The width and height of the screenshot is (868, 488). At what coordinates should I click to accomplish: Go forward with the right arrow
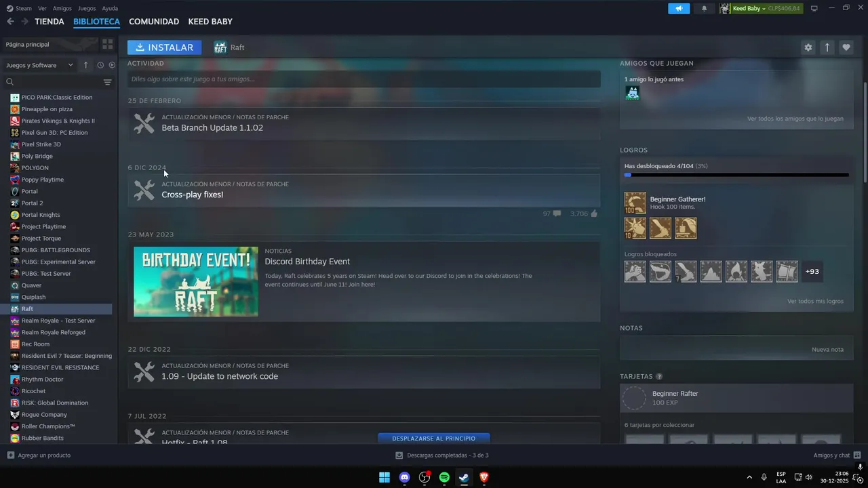[x=24, y=22]
